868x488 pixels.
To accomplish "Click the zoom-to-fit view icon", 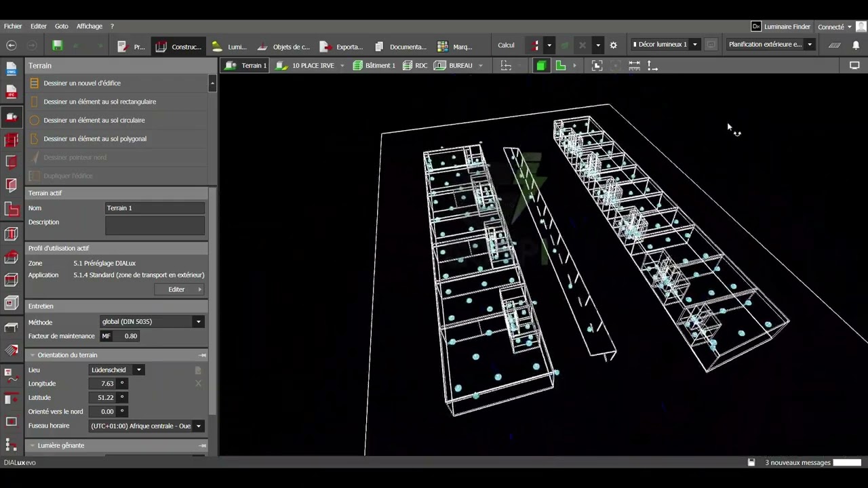I will 597,66.
